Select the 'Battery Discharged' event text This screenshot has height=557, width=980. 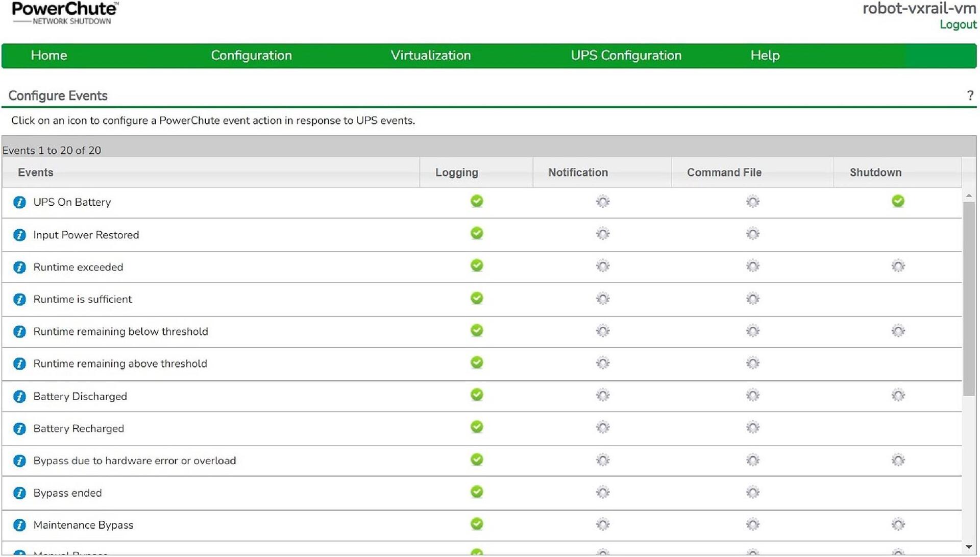(x=80, y=397)
